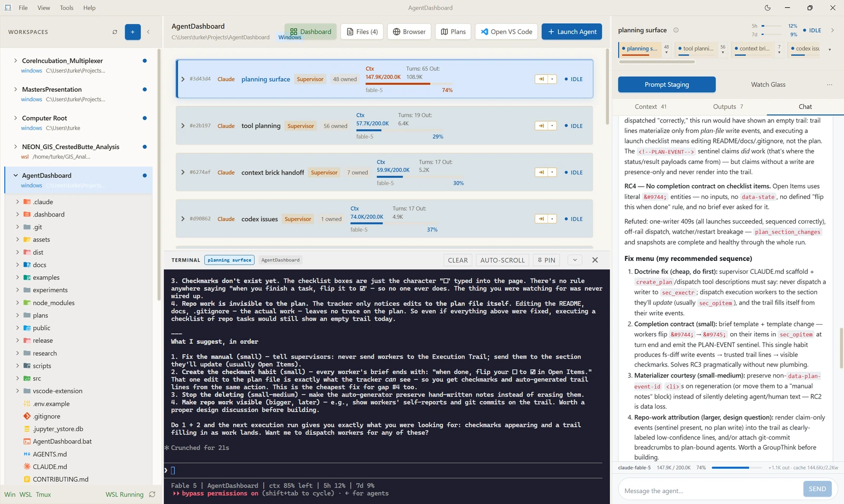The image size is (844, 504).
Task: Click the src folder icon
Action: [x=27, y=379]
